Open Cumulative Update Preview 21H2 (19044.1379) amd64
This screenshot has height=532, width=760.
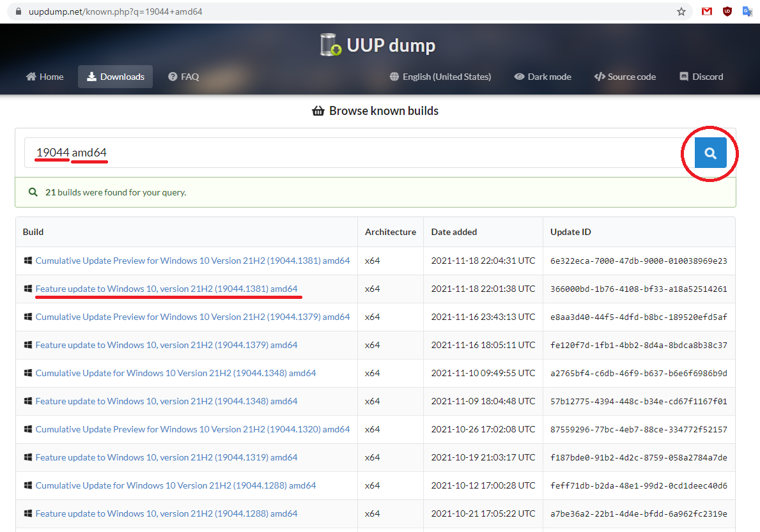click(x=192, y=317)
